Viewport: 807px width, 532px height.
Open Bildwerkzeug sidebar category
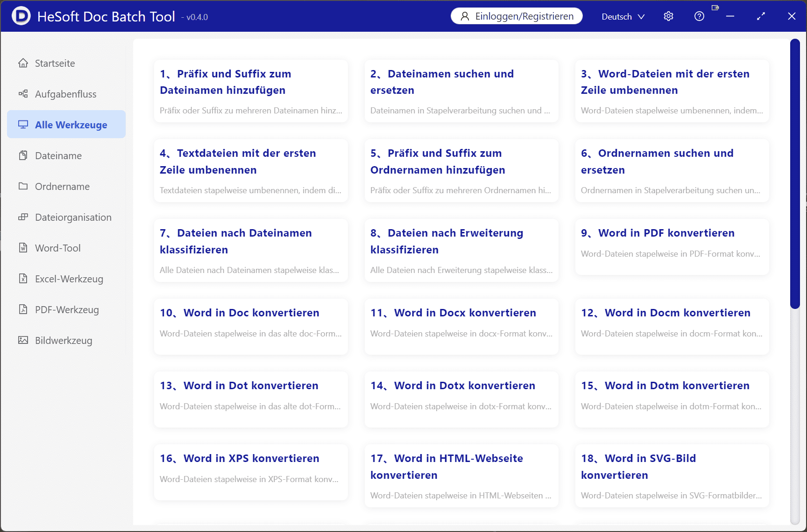coord(66,340)
